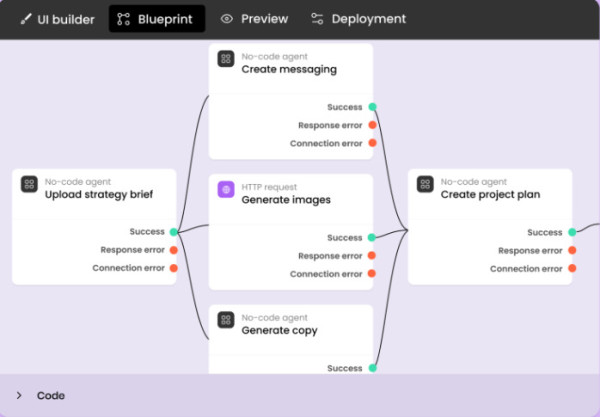Click the Generate copy agent icon
This screenshot has width=600, height=417.
pyautogui.click(x=226, y=320)
